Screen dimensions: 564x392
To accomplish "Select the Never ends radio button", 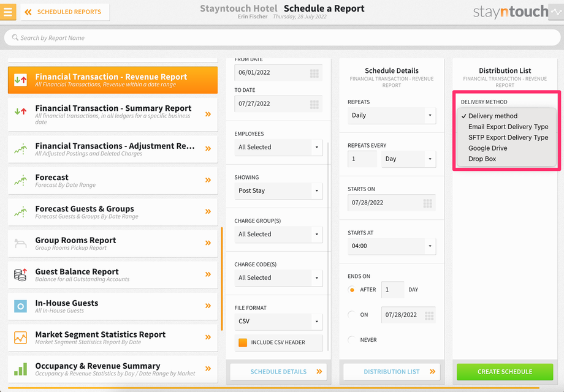I will pos(352,340).
